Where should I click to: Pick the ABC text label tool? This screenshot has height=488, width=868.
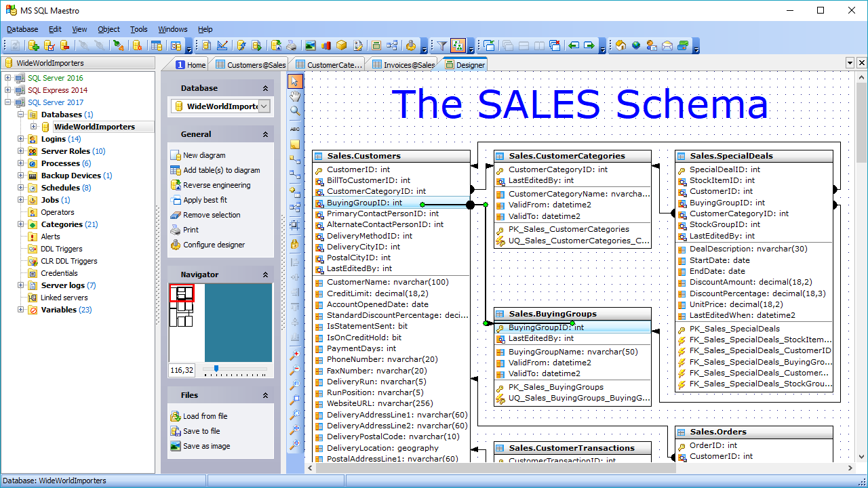tap(295, 129)
